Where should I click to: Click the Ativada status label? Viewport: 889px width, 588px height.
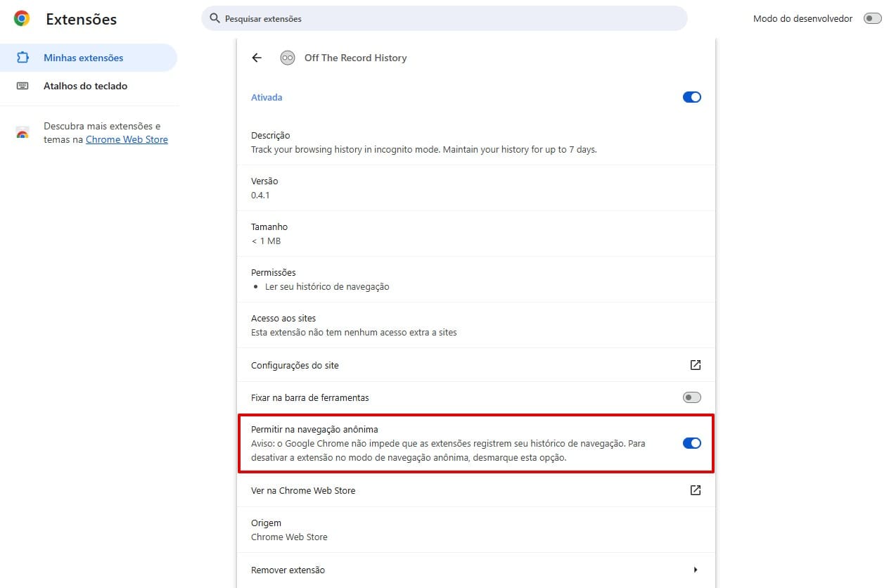coord(267,97)
